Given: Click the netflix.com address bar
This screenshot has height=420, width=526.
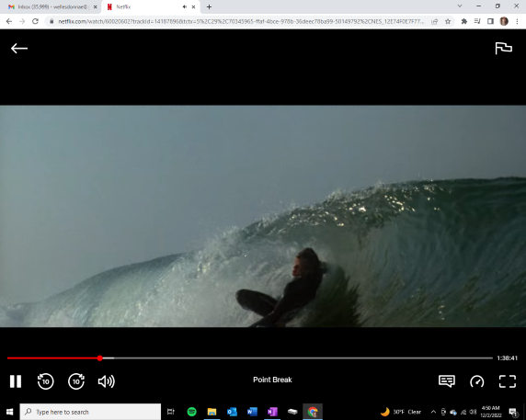Looking at the screenshot, I should pos(241,21).
